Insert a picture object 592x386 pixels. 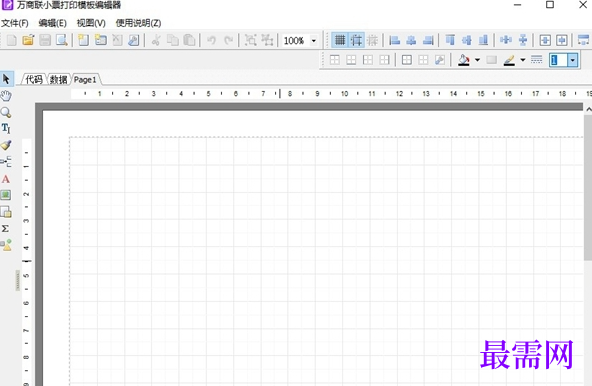tap(6, 195)
